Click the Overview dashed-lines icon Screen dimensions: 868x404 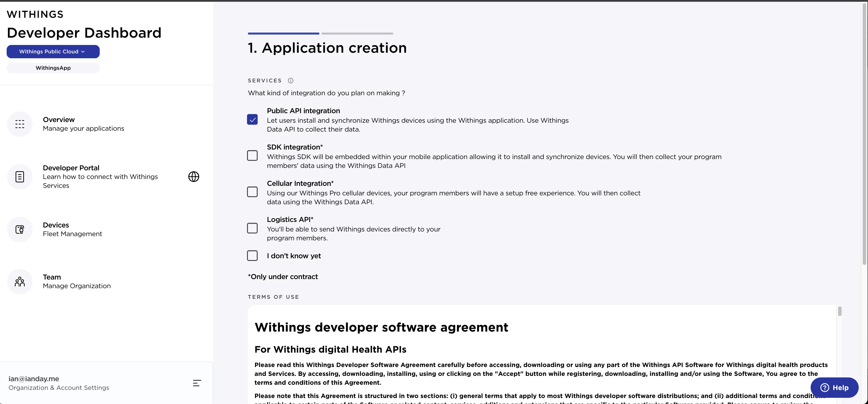pos(20,124)
